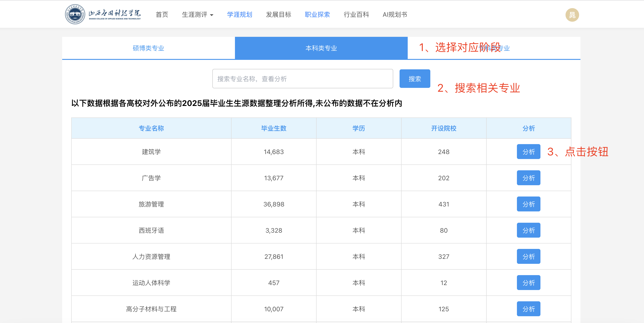Screen dimensions: 644x323
Task: Select the 旅游管理 major name cell
Action: [x=151, y=204]
